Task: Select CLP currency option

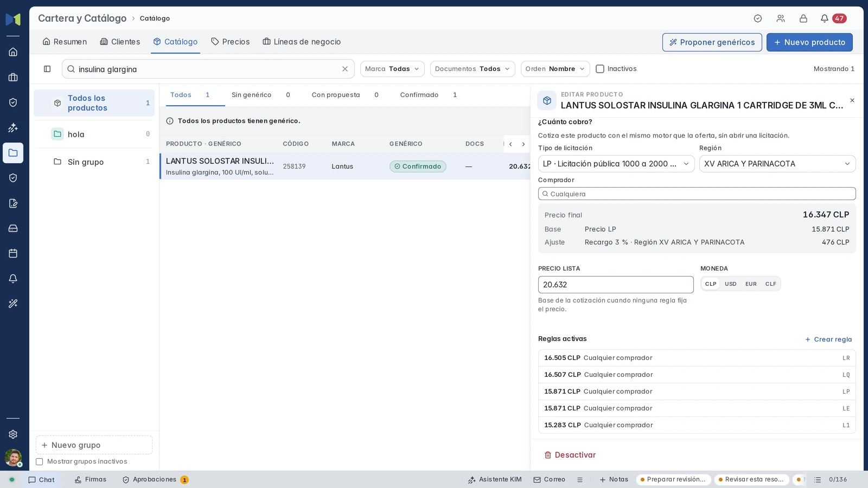Action: coord(711,284)
